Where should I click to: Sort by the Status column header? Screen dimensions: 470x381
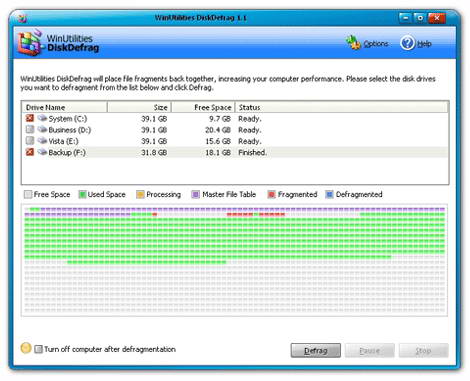[341, 107]
